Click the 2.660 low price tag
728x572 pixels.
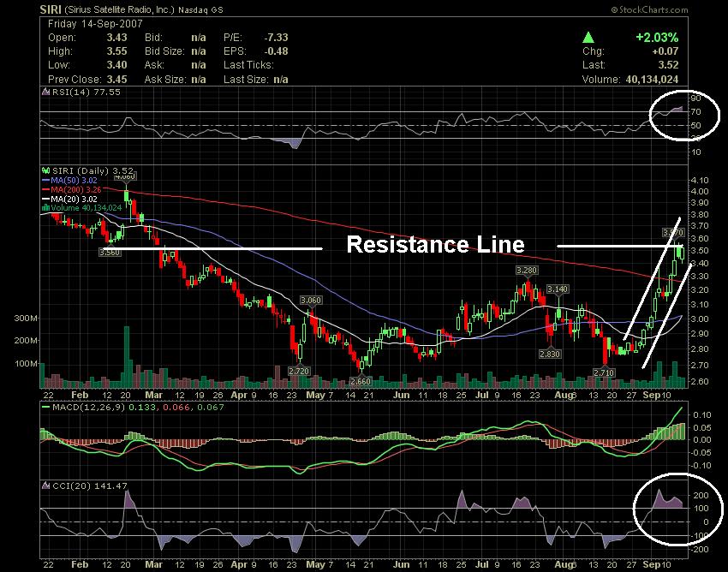361,381
